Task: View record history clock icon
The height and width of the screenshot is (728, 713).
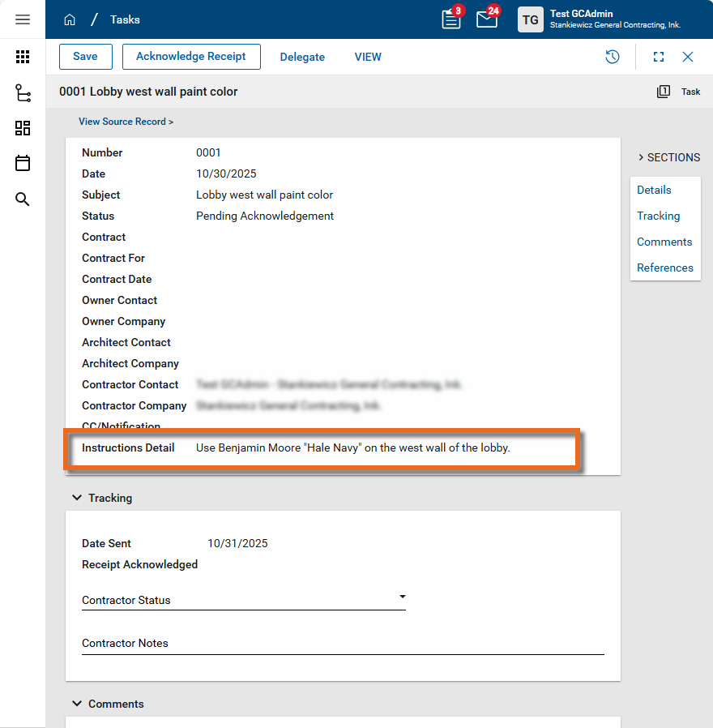Action: [613, 57]
